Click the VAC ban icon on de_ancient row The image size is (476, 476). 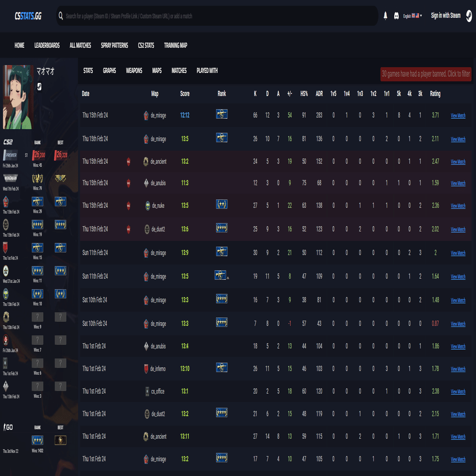(129, 162)
